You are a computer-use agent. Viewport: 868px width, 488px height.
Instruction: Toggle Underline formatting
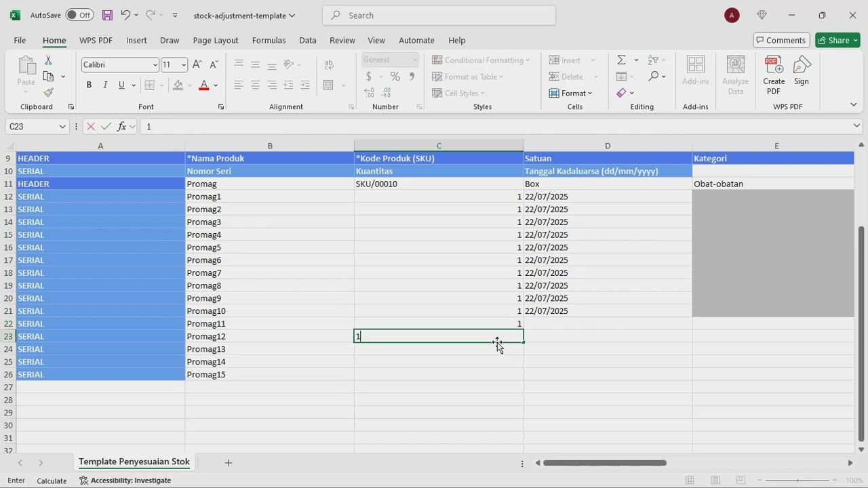[x=121, y=85]
